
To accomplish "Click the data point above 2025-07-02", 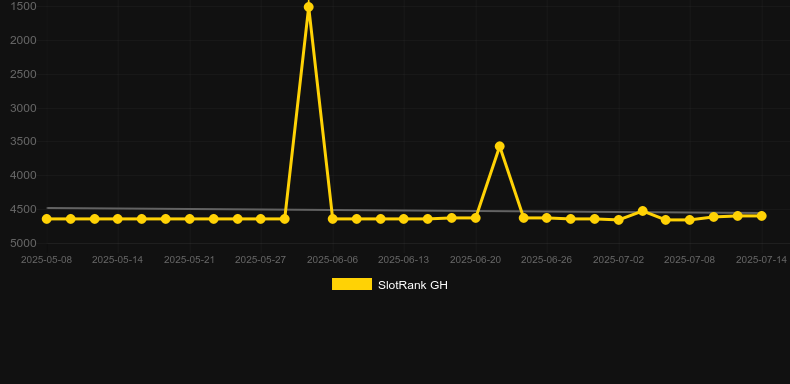I will [619, 220].
